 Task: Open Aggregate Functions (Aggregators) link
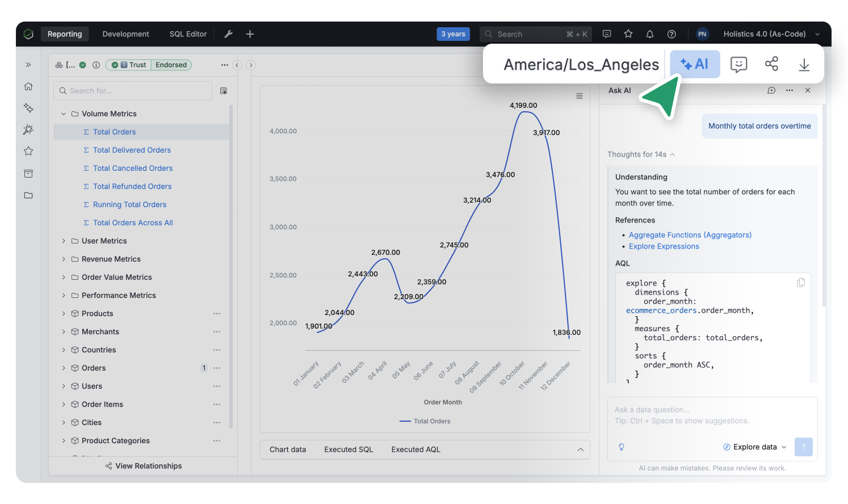point(690,235)
